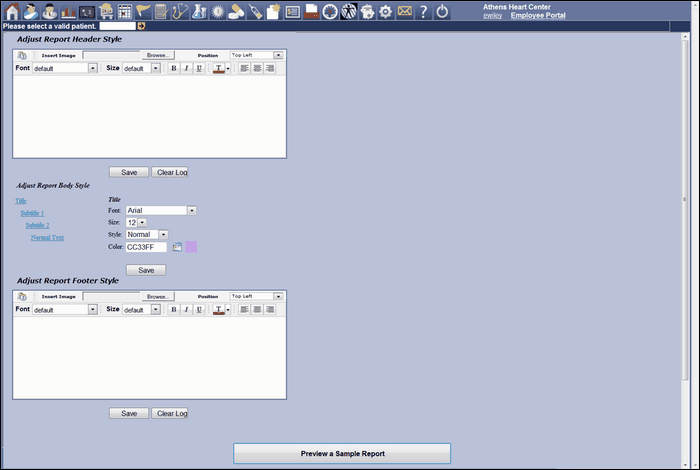700x470 pixels.
Task: Open the bar chart reports icon
Action: point(68,12)
